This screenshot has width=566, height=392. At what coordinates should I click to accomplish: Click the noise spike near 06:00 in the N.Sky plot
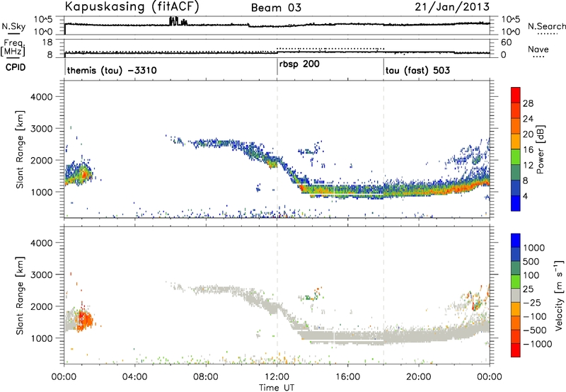pos(174,21)
